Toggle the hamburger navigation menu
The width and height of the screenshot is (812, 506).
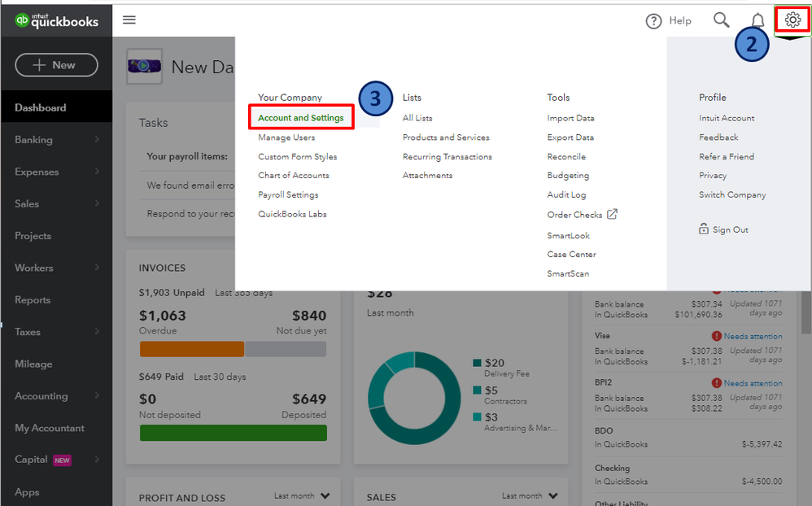click(x=129, y=20)
